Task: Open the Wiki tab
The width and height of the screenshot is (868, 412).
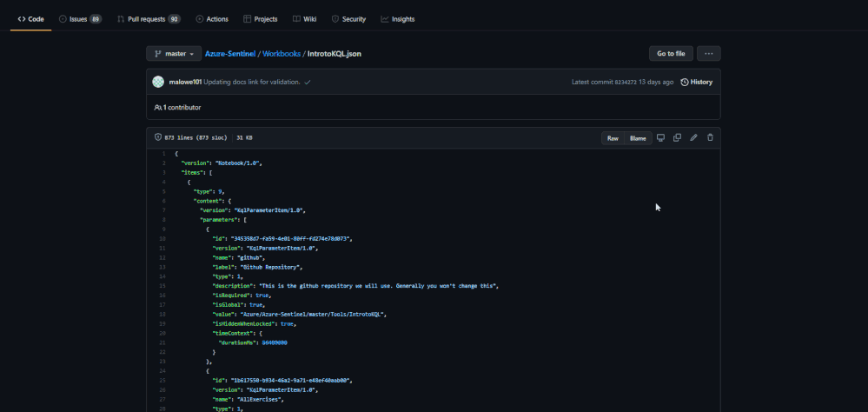Action: [304, 19]
